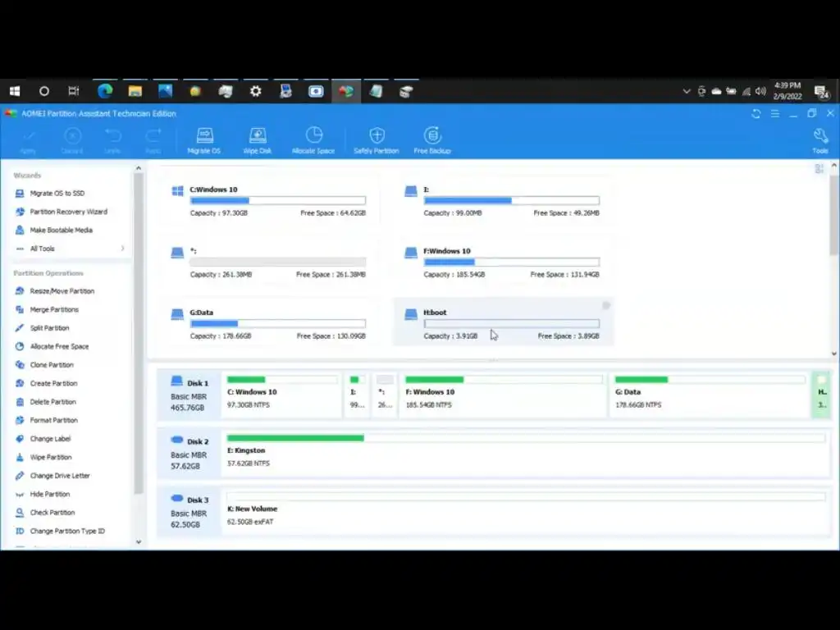Click Disk 2 Basic MBR header
Screen dimensions: 840x630
click(x=189, y=453)
